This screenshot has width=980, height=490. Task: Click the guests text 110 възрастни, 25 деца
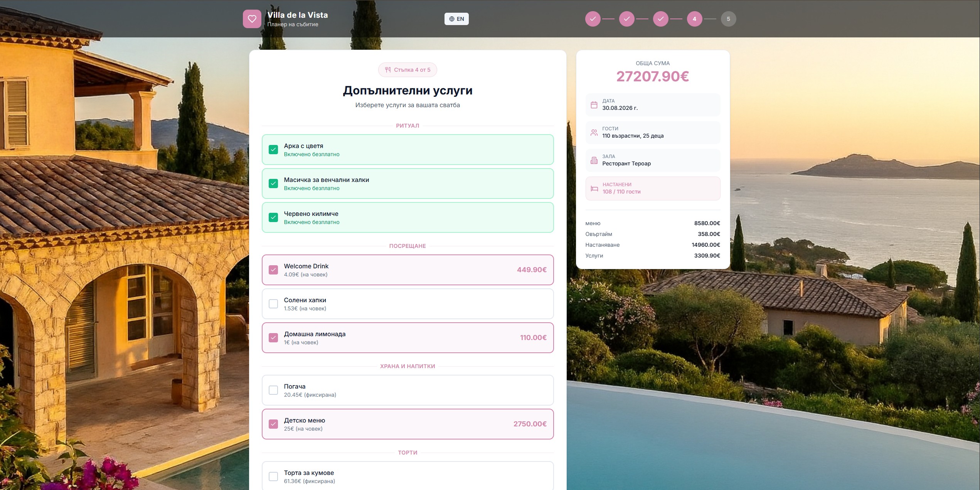click(633, 136)
